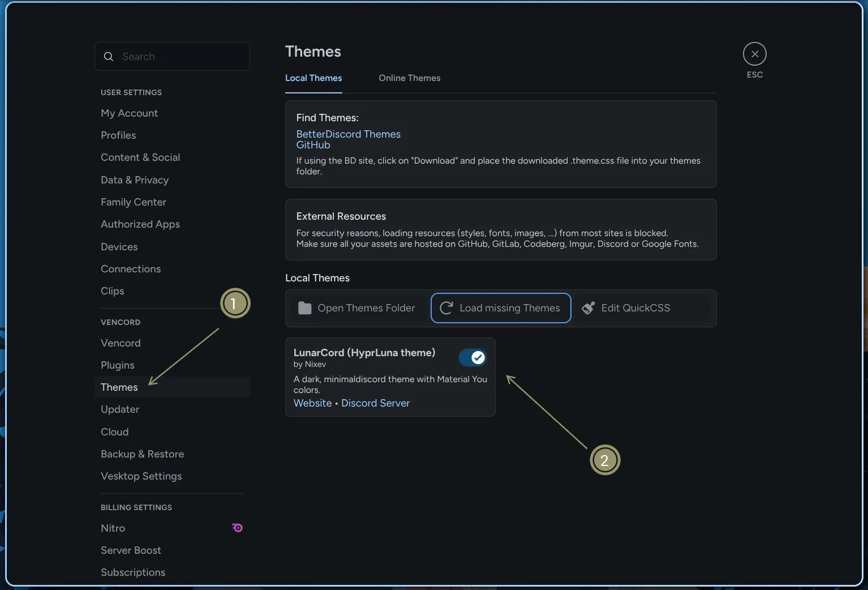
Task: Click the search magnifier icon
Action: pos(108,56)
